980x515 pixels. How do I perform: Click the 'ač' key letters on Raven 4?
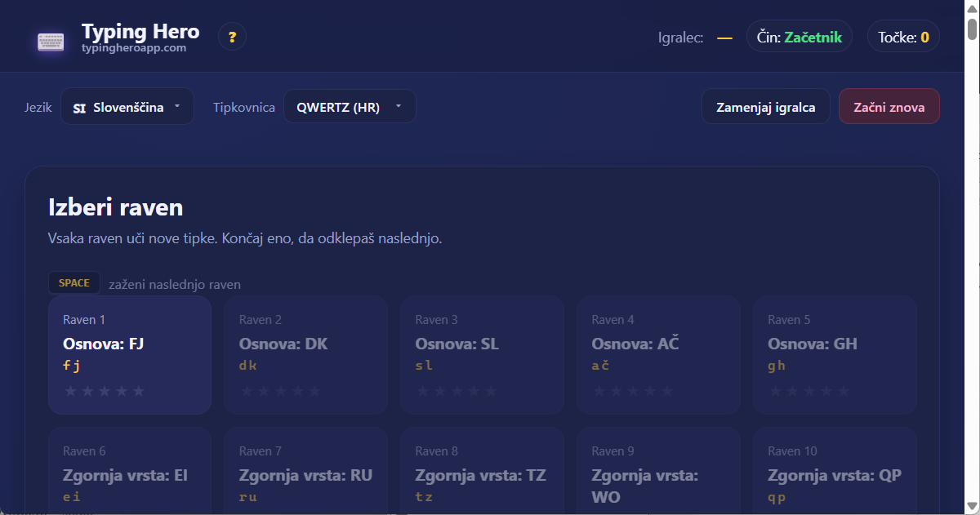[601, 366]
